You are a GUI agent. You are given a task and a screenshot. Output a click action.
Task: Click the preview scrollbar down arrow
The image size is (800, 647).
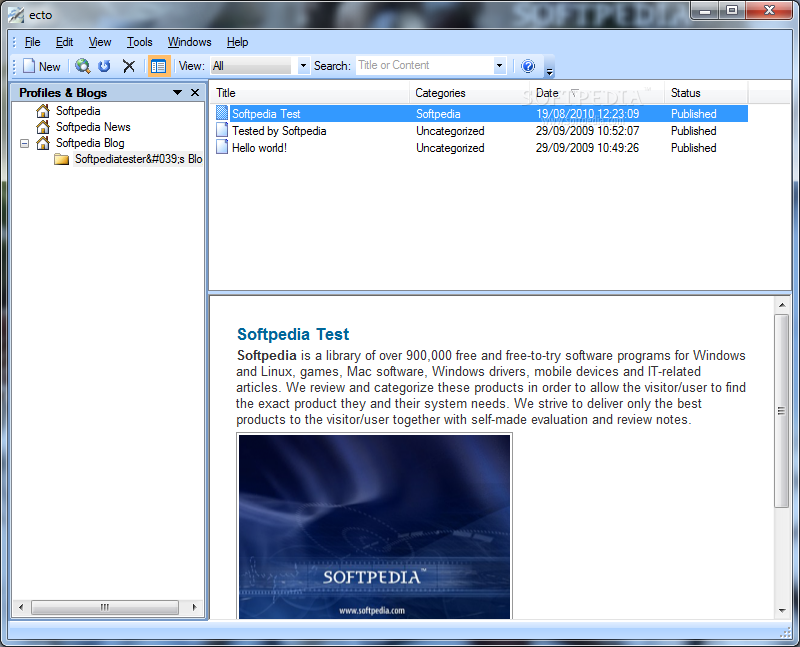(x=782, y=610)
